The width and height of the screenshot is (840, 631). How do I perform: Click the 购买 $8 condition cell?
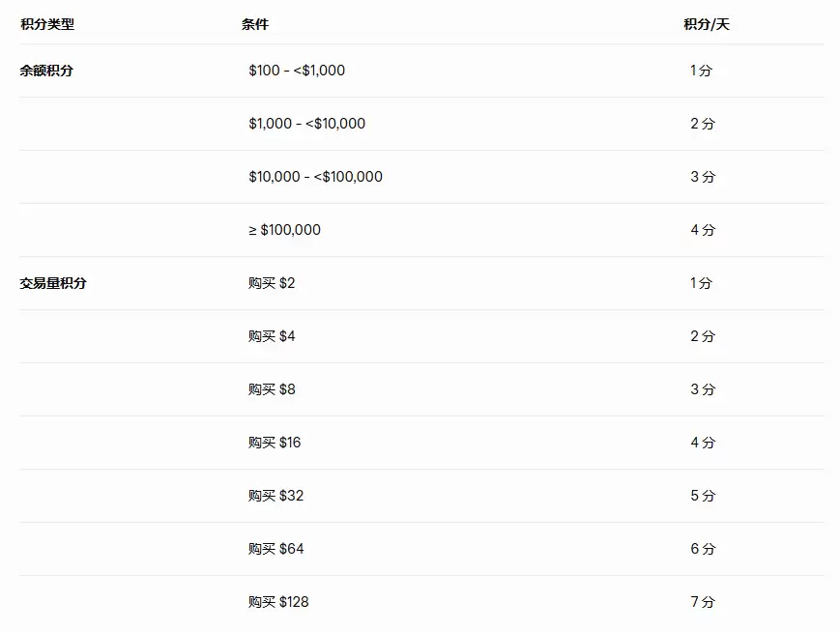(272, 389)
